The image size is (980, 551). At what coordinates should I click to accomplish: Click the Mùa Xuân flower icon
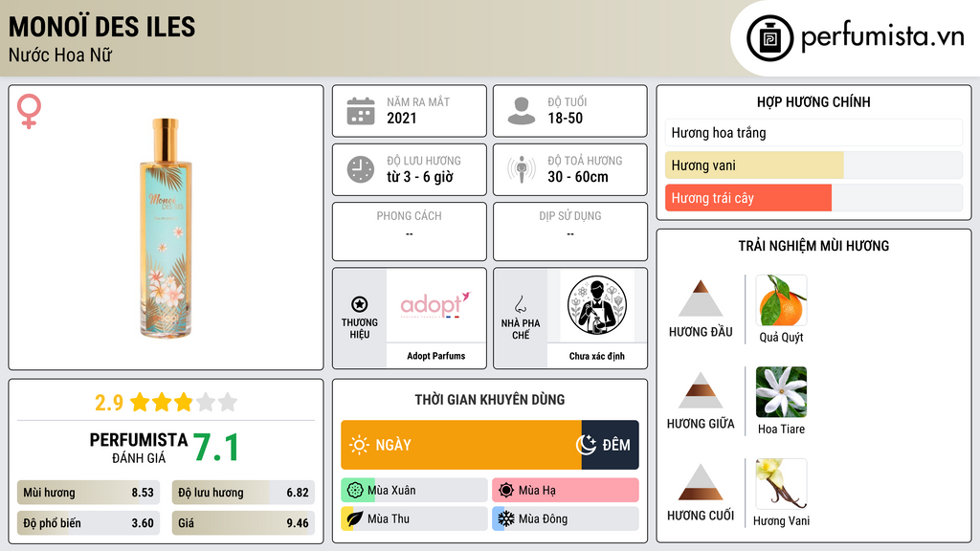[x=355, y=491]
